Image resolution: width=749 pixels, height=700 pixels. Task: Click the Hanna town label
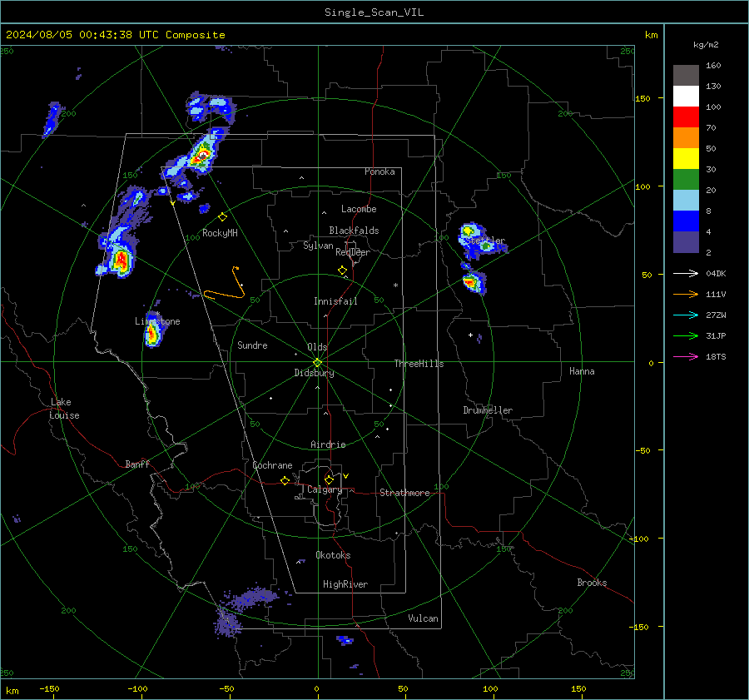[582, 371]
